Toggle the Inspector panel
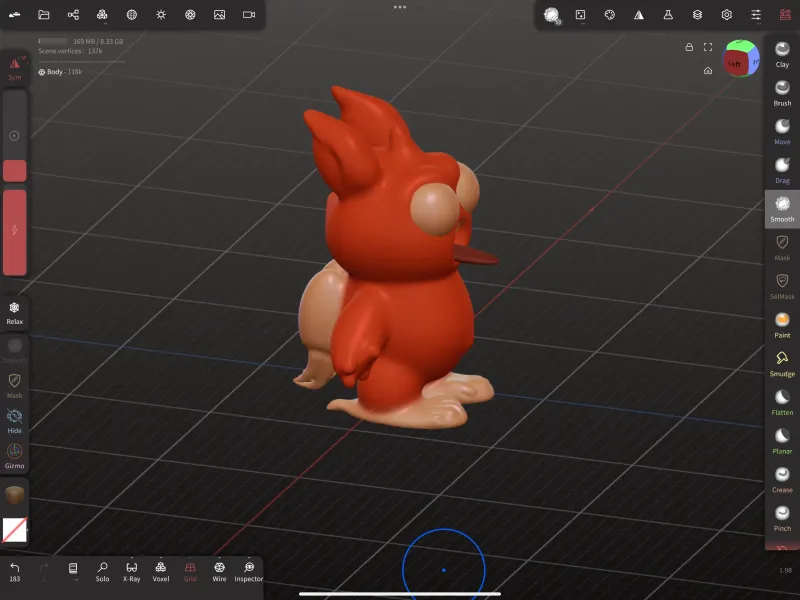This screenshot has height=600, width=800. 248,572
